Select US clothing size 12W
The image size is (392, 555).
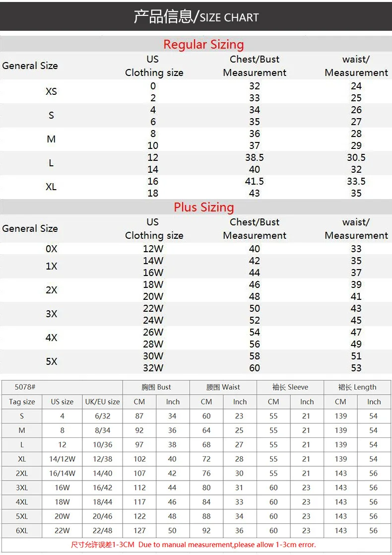[153, 249]
